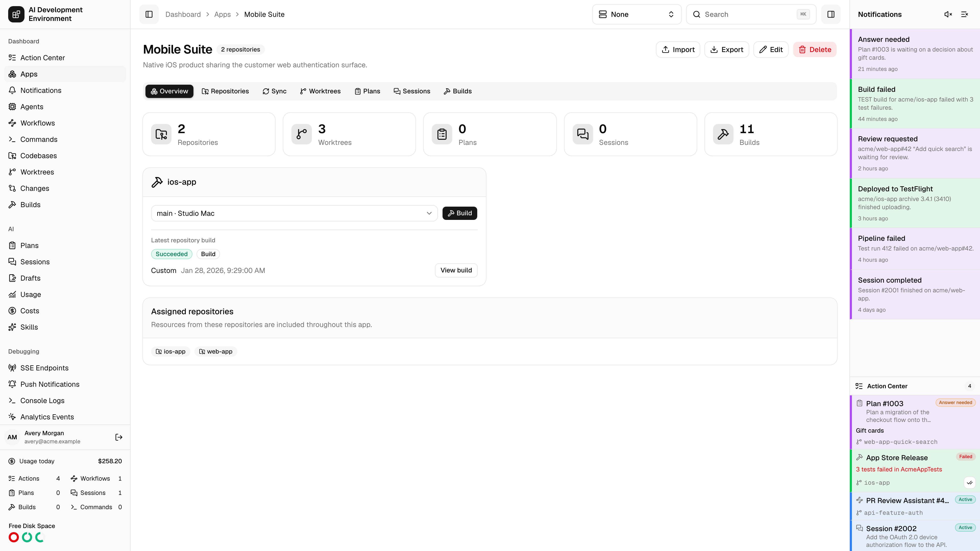
Task: Open Push Notifications debugging page
Action: click(65, 384)
